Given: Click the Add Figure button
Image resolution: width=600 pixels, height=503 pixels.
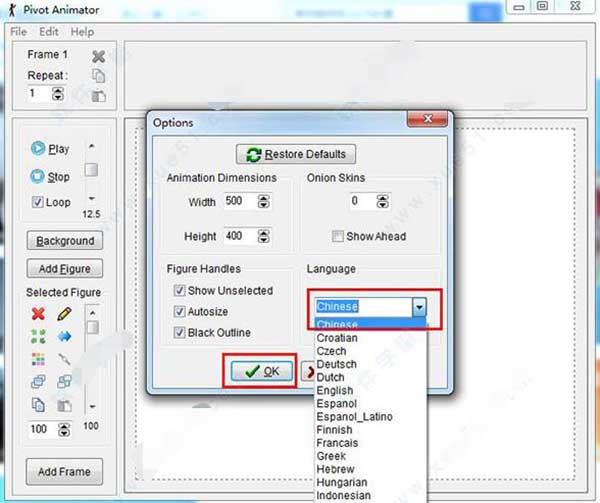Looking at the screenshot, I should click(x=65, y=269).
